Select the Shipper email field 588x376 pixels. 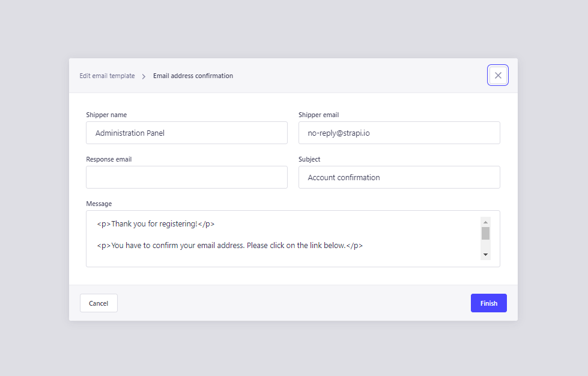[399, 133]
